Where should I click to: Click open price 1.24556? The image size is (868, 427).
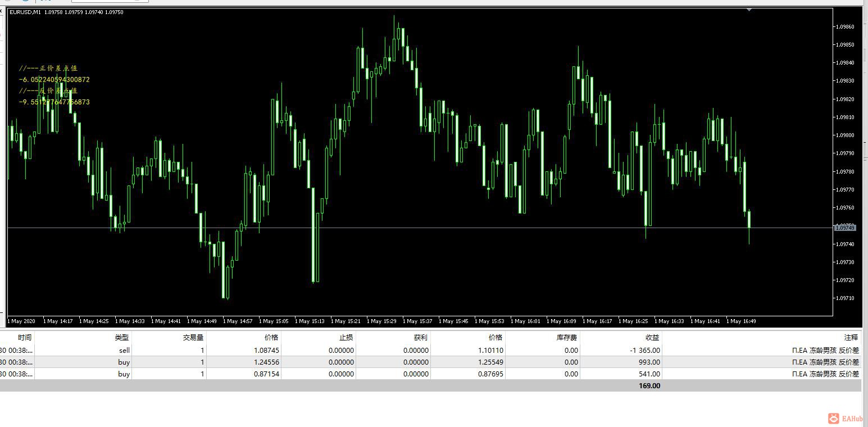[267, 362]
